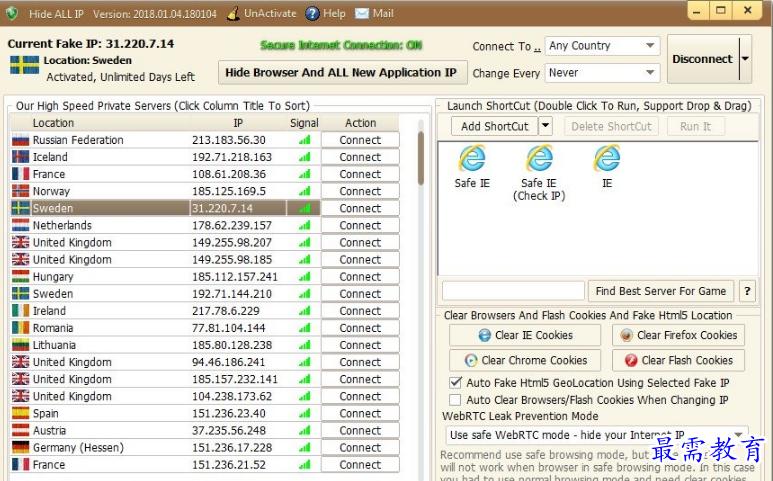Connect to the Norway server
The width and height of the screenshot is (773, 481).
[x=360, y=191]
